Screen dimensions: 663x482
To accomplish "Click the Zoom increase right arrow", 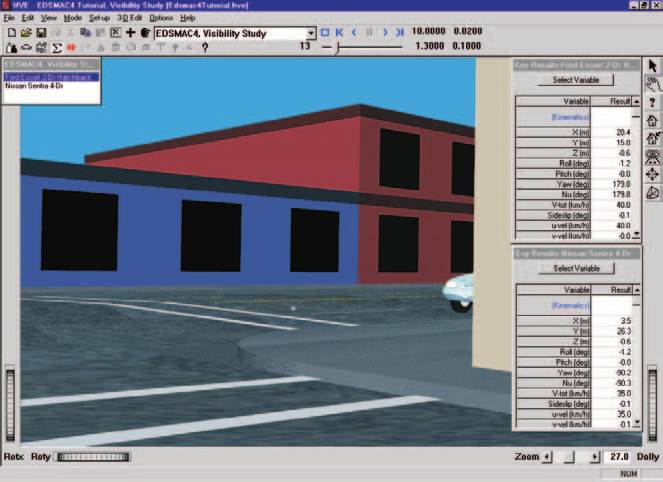I will [595, 457].
